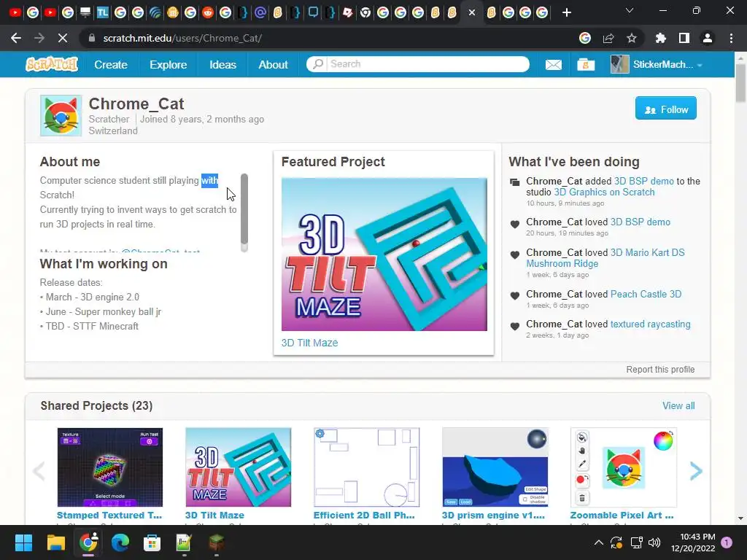Open Stamped Textured project thumbnail
Viewport: 747px width, 560px height.
point(110,467)
